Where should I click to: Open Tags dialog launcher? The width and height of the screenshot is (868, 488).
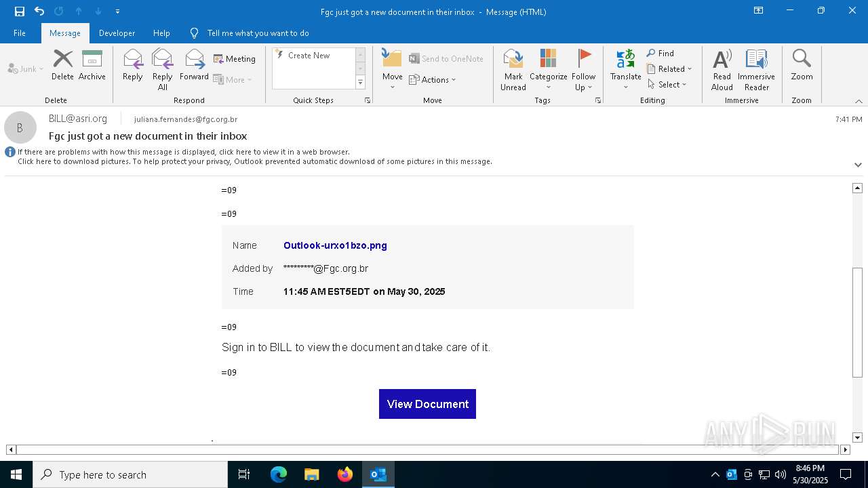598,100
